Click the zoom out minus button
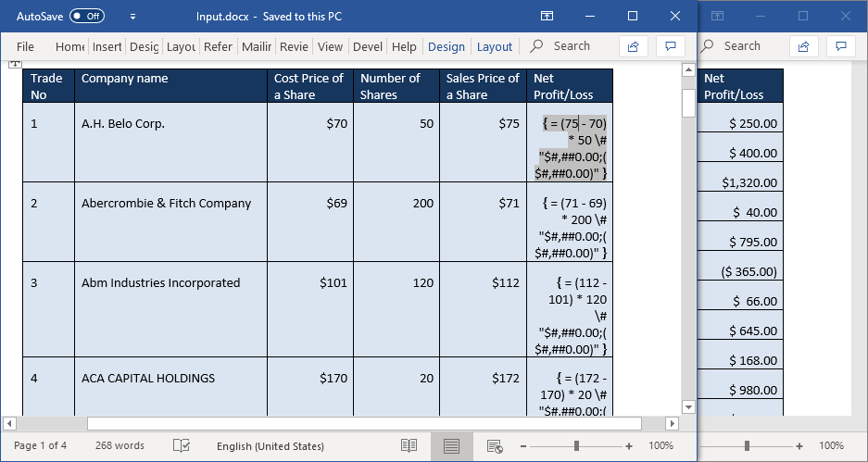Viewport: 868px width, 462px height. 523,445
